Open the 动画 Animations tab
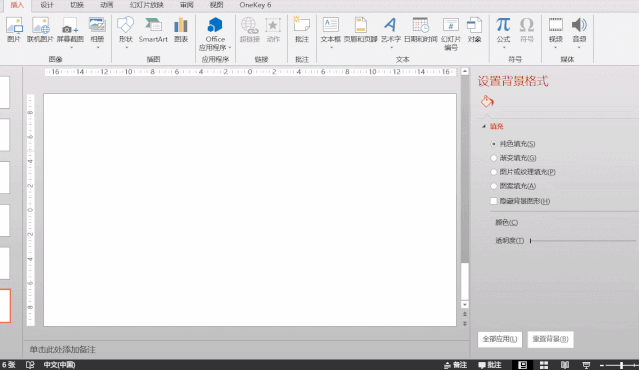Screen dimensions: 639x370 point(106,5)
